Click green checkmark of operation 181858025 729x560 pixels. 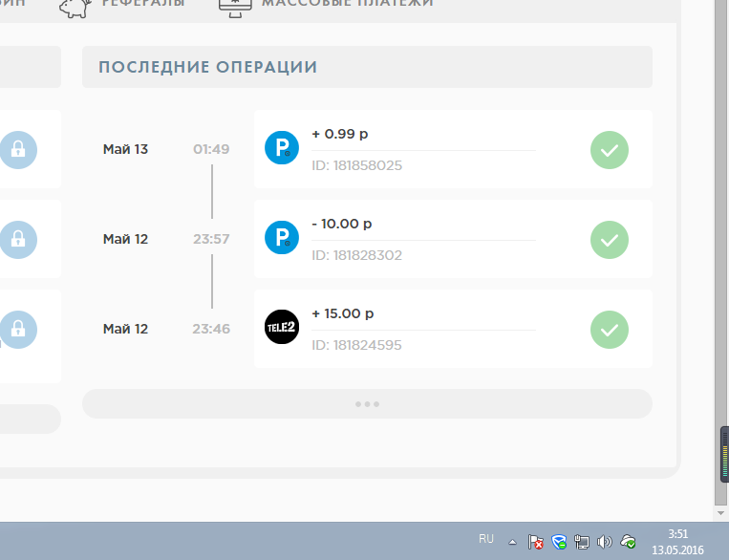click(610, 150)
